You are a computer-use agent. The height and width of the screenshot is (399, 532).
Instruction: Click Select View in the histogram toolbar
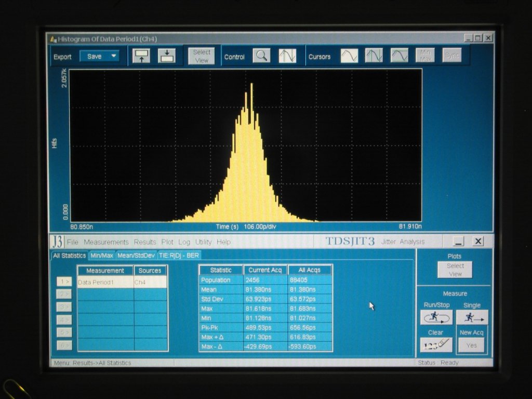pyautogui.click(x=202, y=56)
